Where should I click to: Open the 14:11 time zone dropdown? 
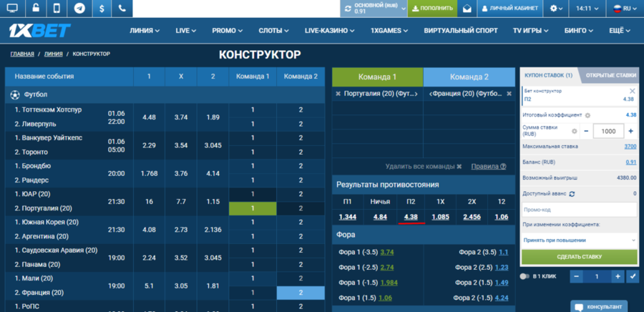point(587,8)
